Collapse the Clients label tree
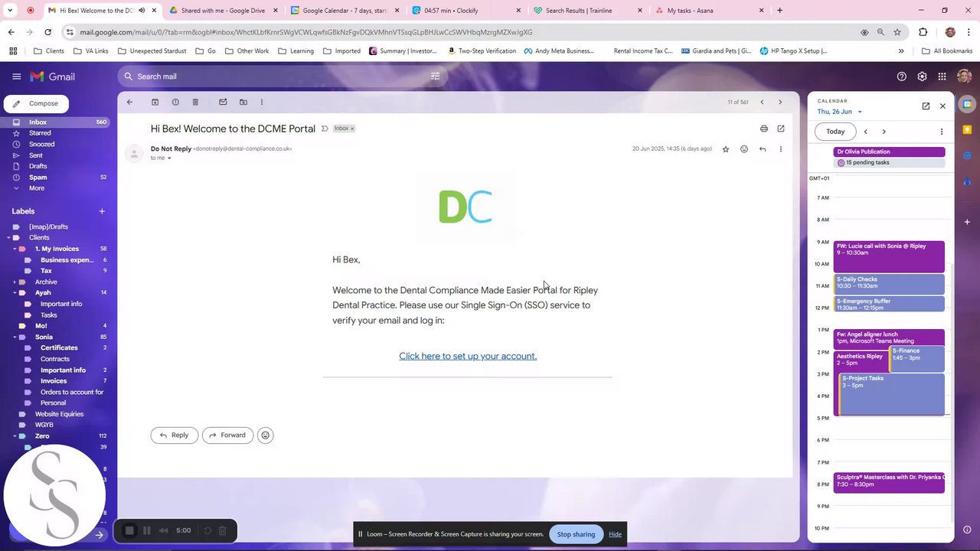The image size is (980, 551). [x=9, y=238]
